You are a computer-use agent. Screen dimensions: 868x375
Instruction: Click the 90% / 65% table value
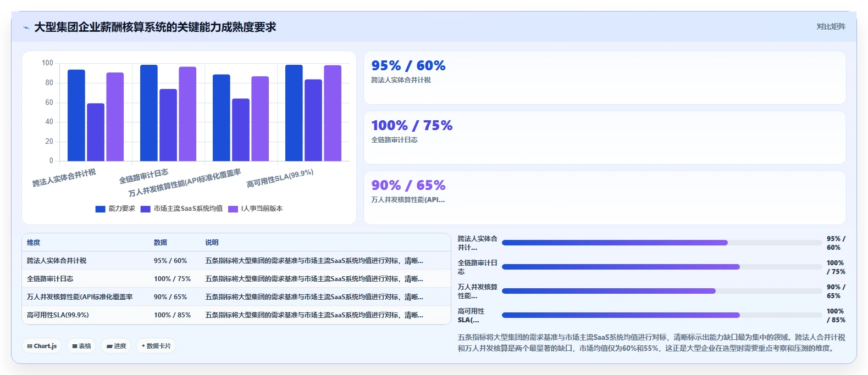point(170,297)
